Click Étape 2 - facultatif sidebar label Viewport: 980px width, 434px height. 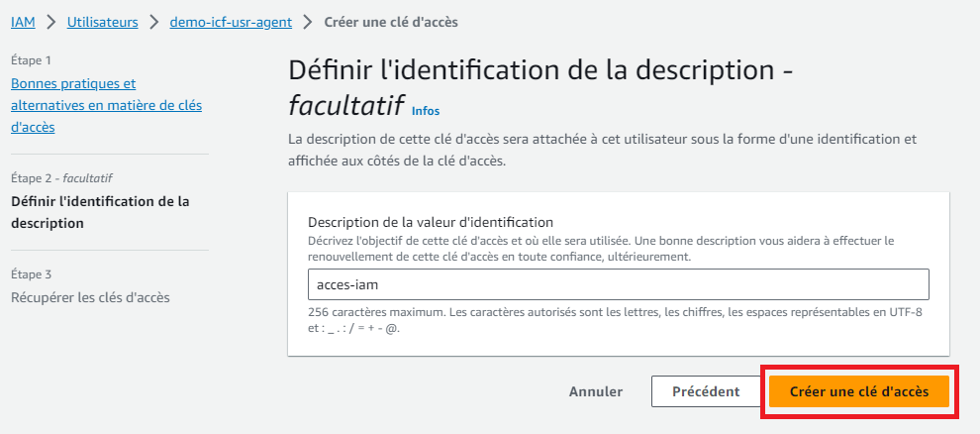(x=62, y=178)
